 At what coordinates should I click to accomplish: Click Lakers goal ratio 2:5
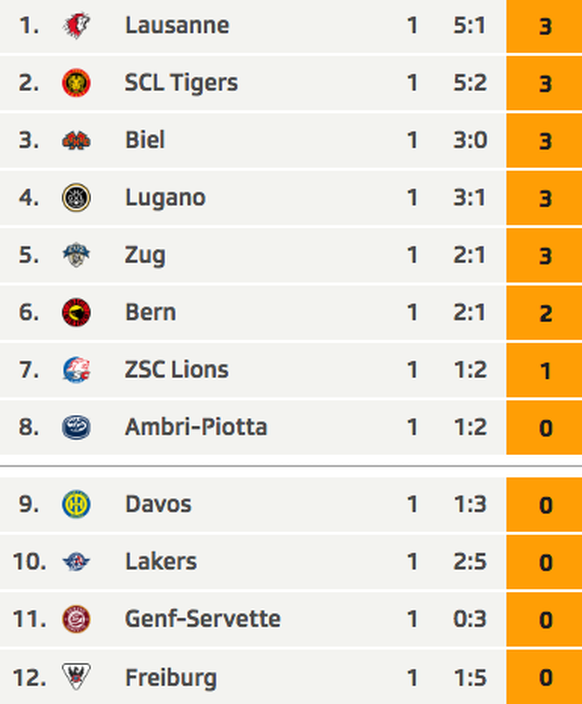click(x=470, y=562)
